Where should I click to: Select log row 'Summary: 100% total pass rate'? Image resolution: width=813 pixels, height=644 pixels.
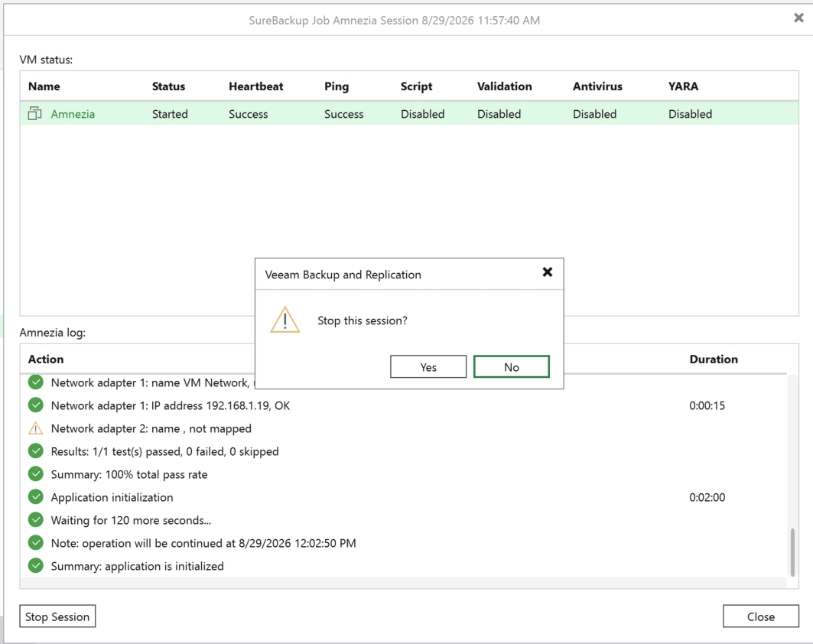point(403,474)
